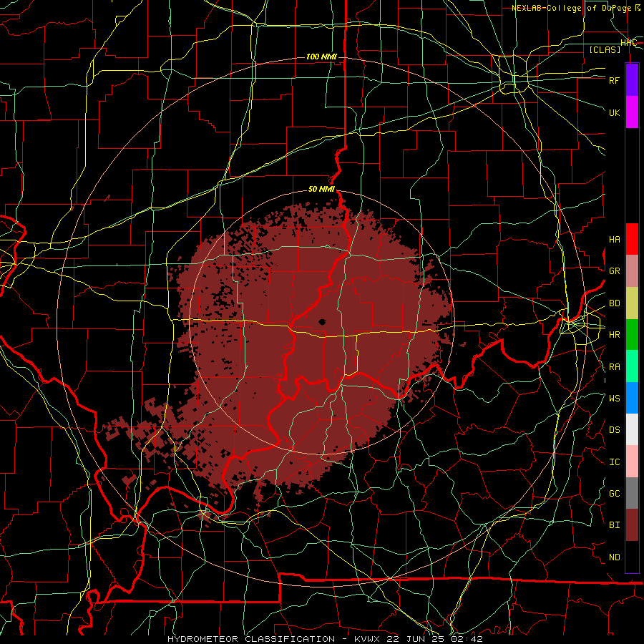
Task: Select the GR pink legend swatch
Action: [x=632, y=271]
